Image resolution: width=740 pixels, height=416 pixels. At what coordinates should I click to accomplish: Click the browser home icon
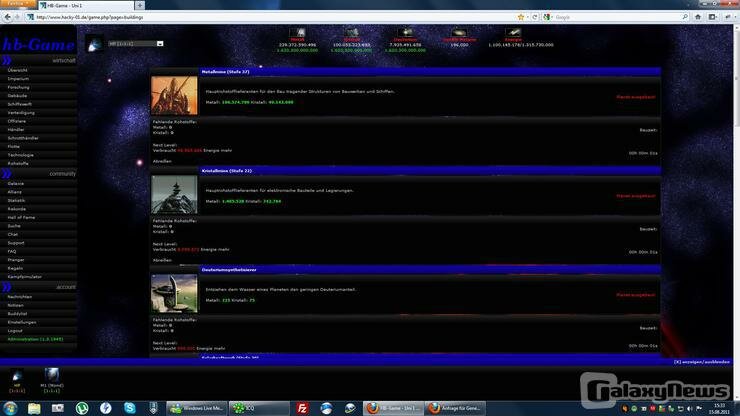coord(698,17)
